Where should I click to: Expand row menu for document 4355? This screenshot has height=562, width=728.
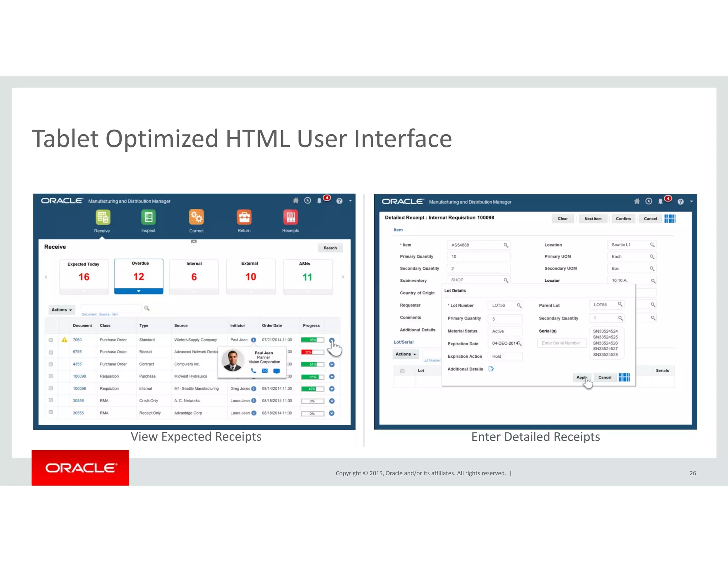click(x=332, y=364)
